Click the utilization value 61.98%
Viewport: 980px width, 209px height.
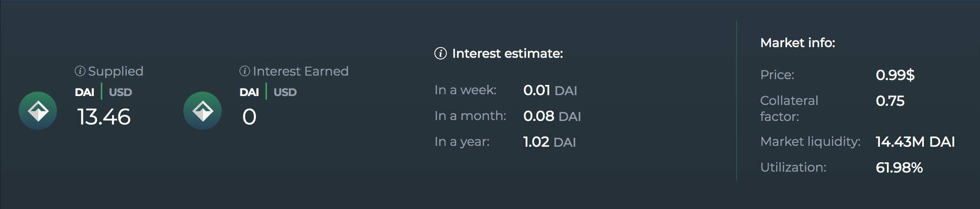(899, 168)
